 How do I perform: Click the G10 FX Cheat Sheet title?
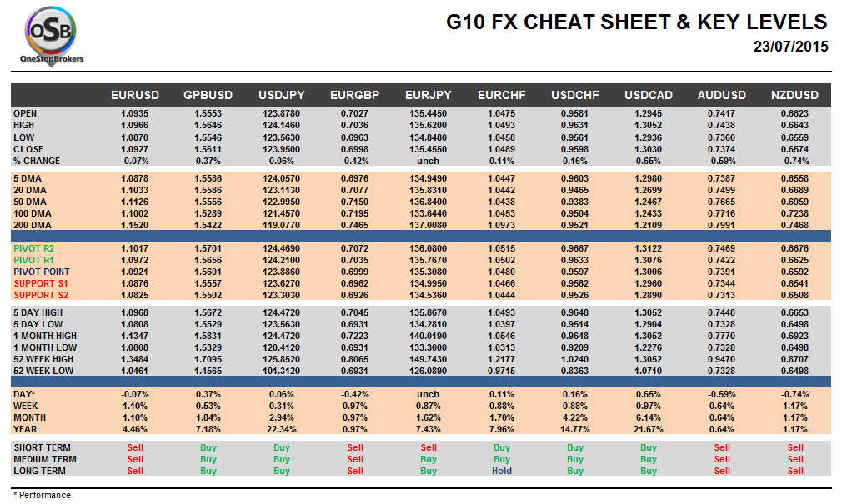click(x=636, y=22)
